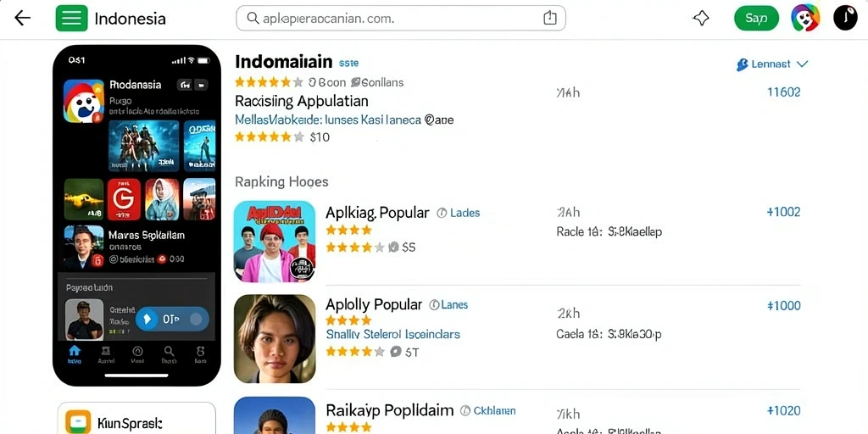Image resolution: width=868 pixels, height=434 pixels.
Task: Click the search address input field
Action: tap(401, 19)
